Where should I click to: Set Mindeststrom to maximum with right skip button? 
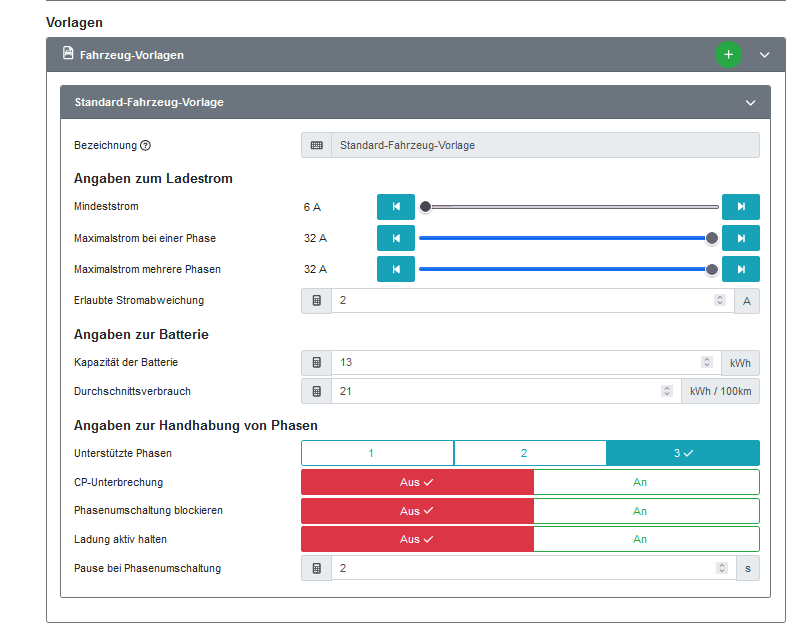point(740,207)
